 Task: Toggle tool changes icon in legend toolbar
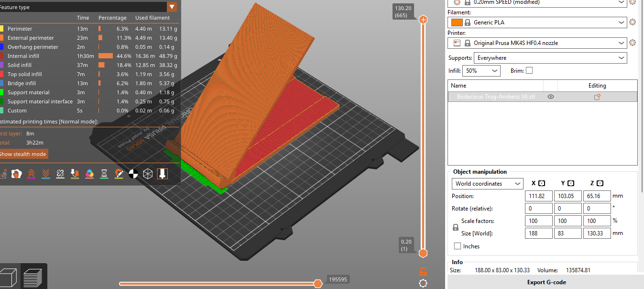coord(75,174)
